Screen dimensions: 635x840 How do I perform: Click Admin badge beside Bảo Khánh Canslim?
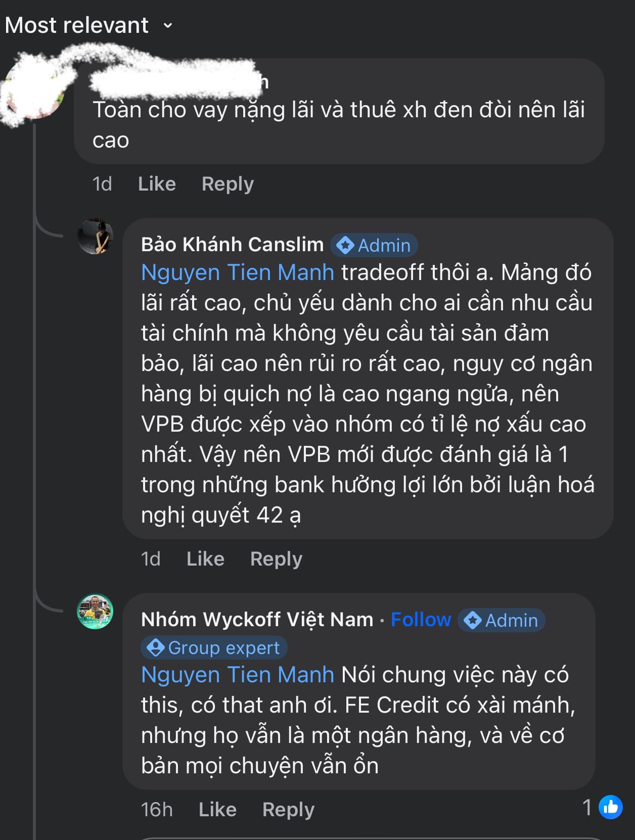(374, 246)
